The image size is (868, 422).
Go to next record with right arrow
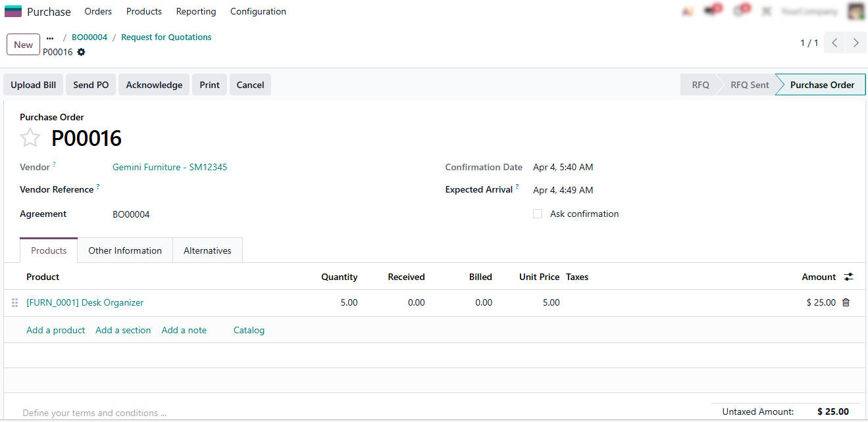tap(855, 43)
